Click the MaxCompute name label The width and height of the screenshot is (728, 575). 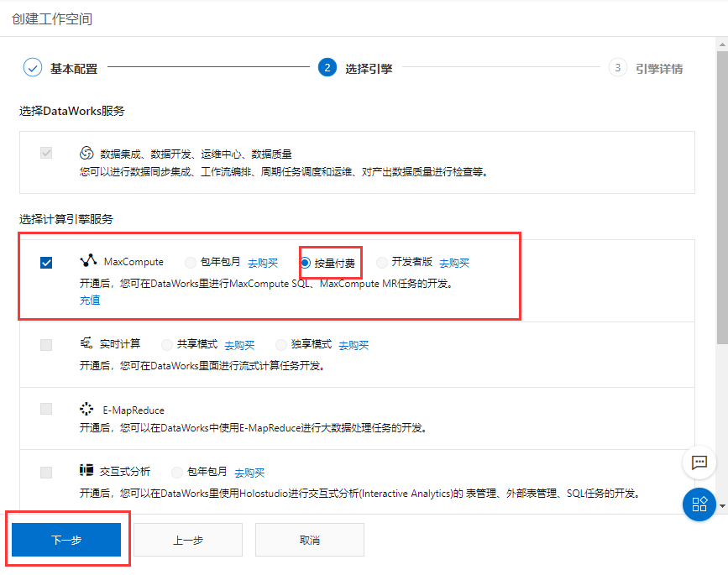pyautogui.click(x=134, y=262)
